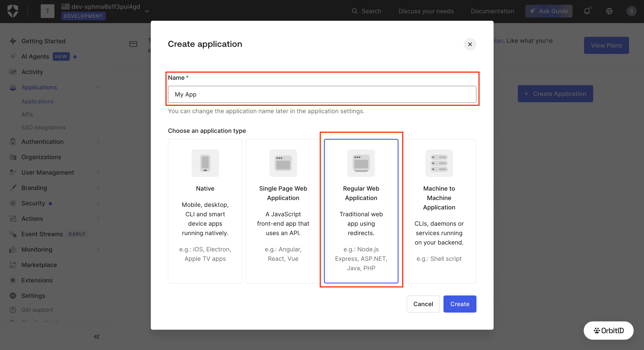Click the Native phone icon
The height and width of the screenshot is (350, 644).
pos(205,163)
